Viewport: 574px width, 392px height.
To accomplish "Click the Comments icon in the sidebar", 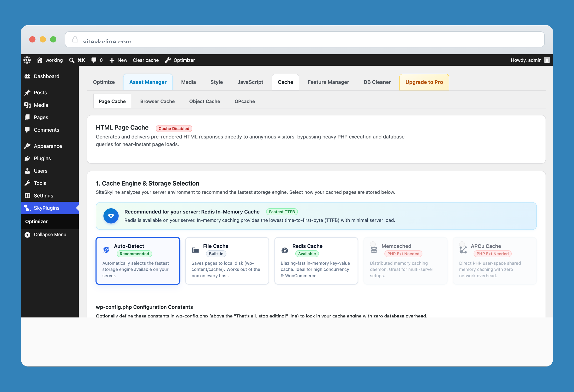I will pos(27,130).
